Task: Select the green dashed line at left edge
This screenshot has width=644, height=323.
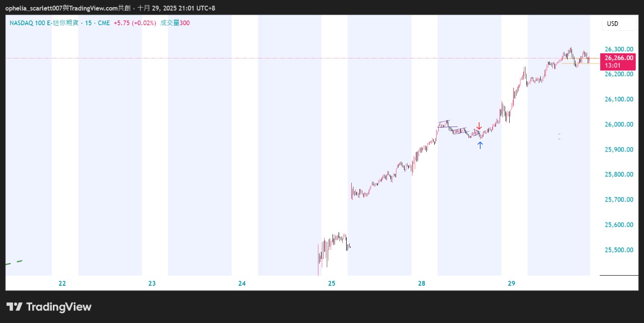Action: point(14,262)
